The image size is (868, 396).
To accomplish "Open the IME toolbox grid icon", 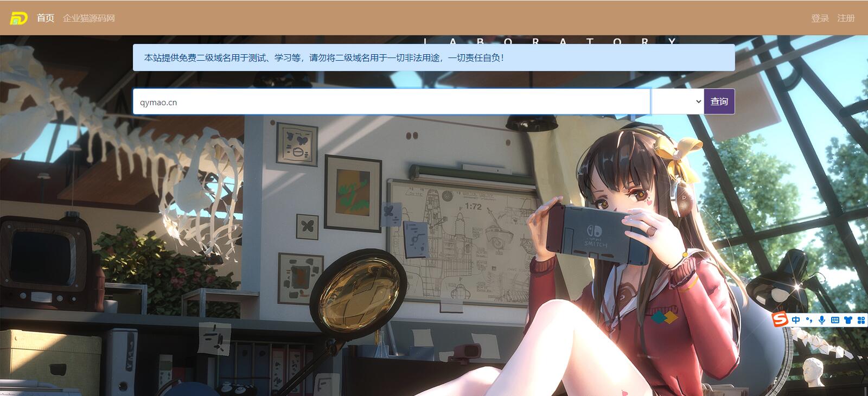I will click(861, 320).
